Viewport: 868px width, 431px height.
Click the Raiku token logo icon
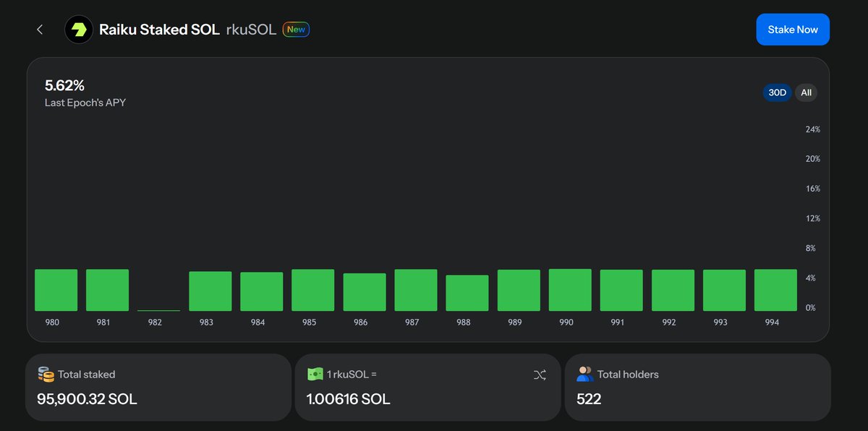click(79, 30)
